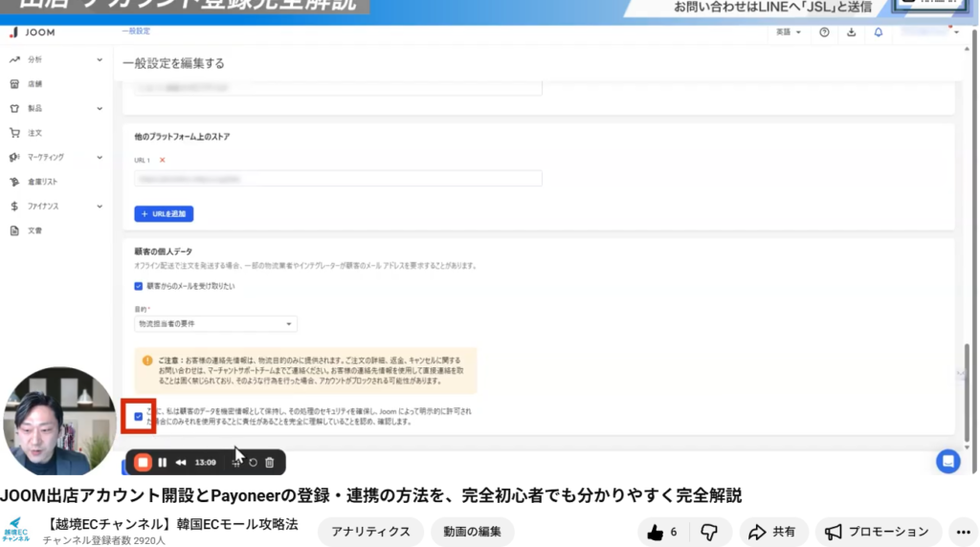Click the blue chat support bubble
The width and height of the screenshot is (980, 547).
[947, 461]
